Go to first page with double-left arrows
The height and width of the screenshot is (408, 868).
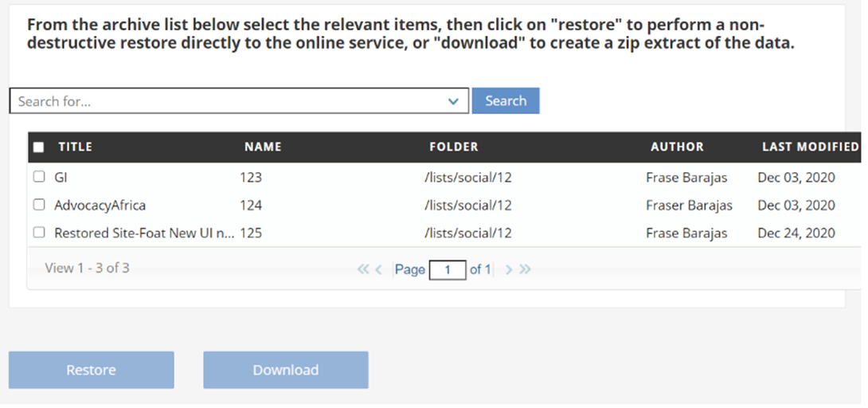pyautogui.click(x=362, y=269)
